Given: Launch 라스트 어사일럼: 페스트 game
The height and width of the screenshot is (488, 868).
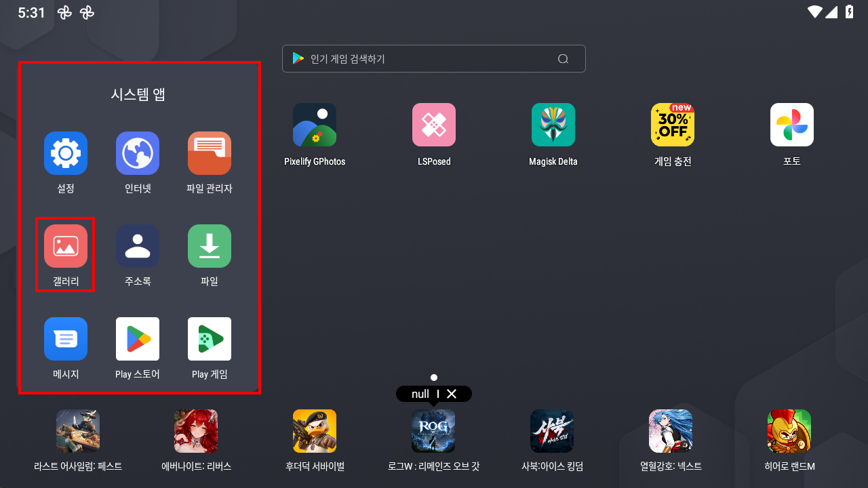Looking at the screenshot, I should point(78,431).
